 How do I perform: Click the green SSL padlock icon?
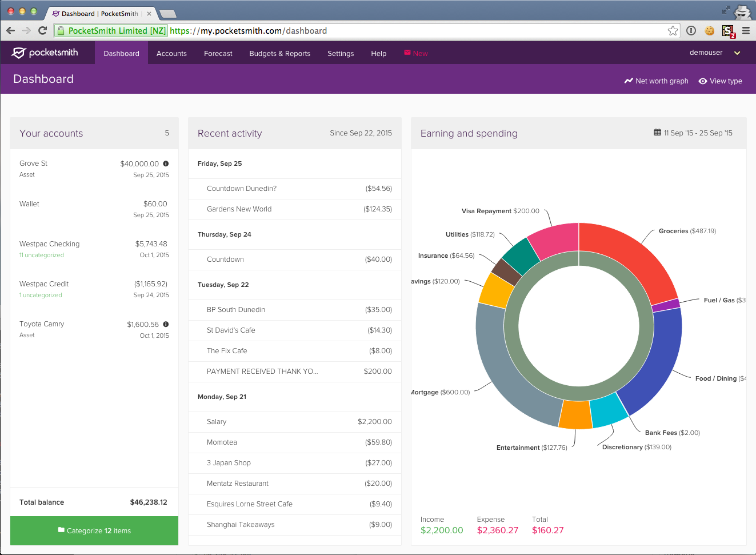coord(61,31)
